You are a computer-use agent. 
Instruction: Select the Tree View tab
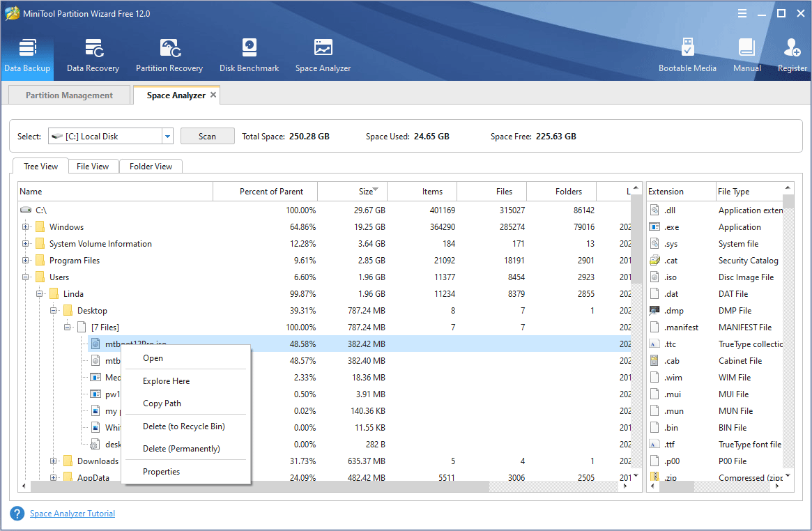tap(41, 166)
